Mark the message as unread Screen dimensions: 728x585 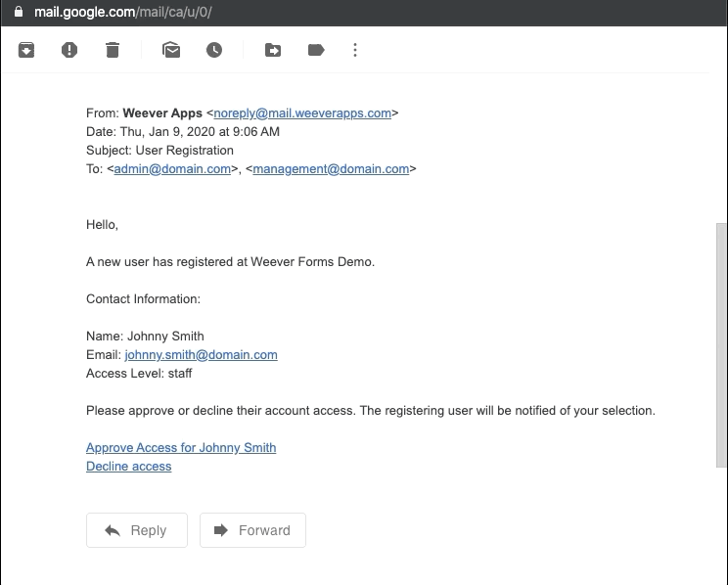click(171, 50)
